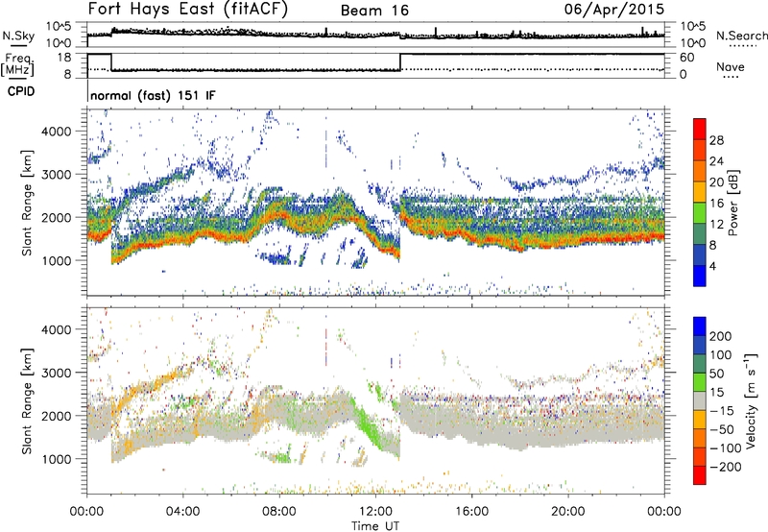Click the "12:00" time tick label
The height and width of the screenshot is (532, 768).
point(375,512)
